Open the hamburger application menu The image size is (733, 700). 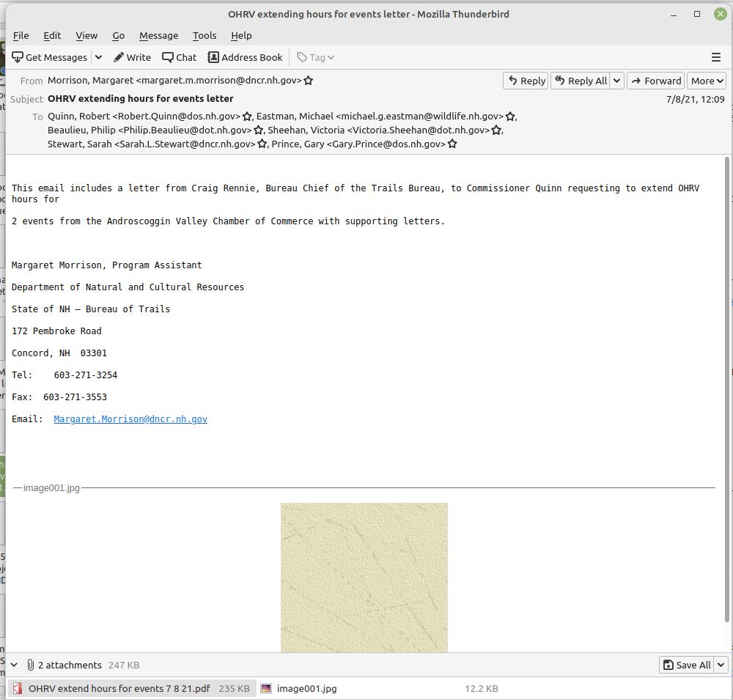pos(716,57)
